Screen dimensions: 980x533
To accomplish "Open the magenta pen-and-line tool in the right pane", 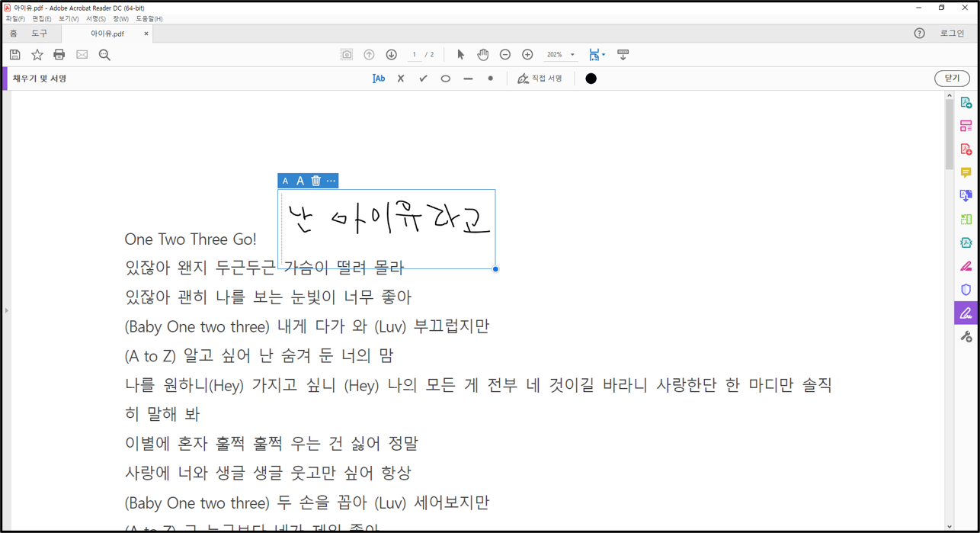I will [966, 266].
